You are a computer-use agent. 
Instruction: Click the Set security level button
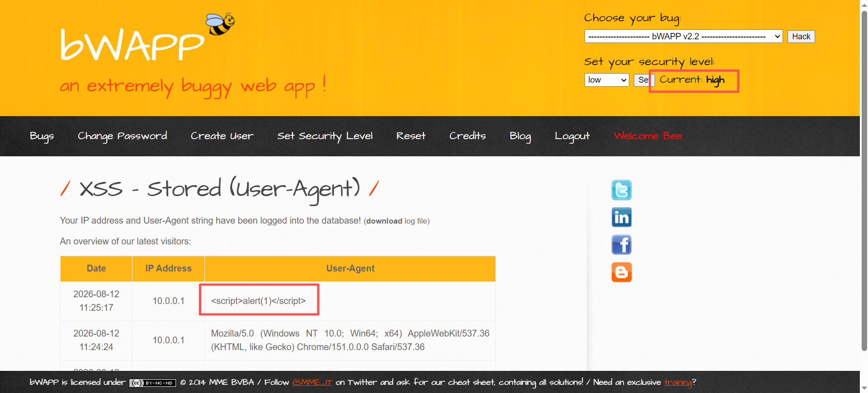click(643, 80)
